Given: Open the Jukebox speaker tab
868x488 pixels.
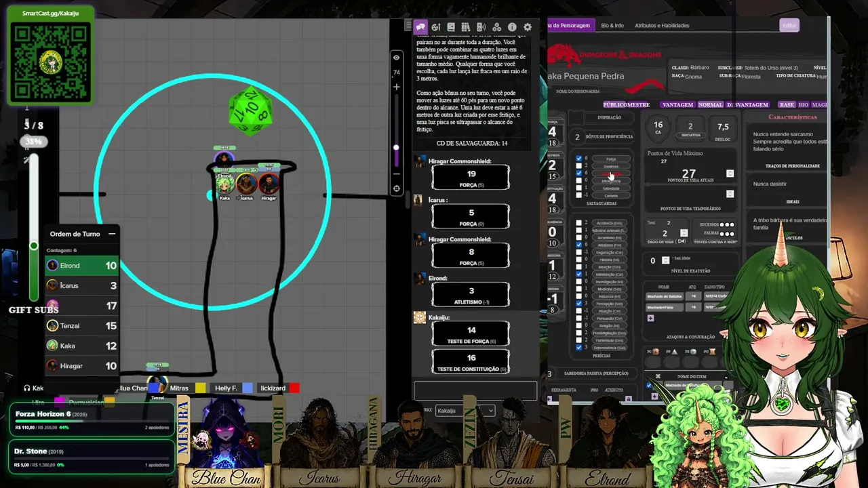Looking at the screenshot, I should pos(481,27).
